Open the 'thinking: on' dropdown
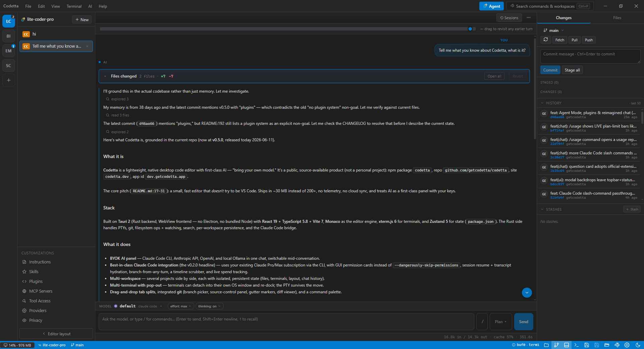This screenshot has width=644, height=349. click(209, 306)
